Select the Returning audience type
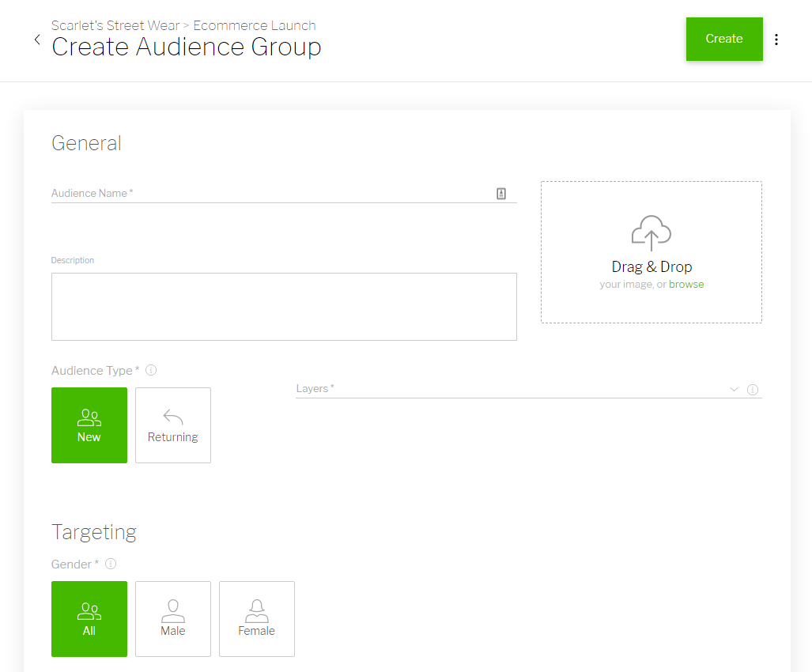The height and width of the screenshot is (672, 812). coord(173,425)
